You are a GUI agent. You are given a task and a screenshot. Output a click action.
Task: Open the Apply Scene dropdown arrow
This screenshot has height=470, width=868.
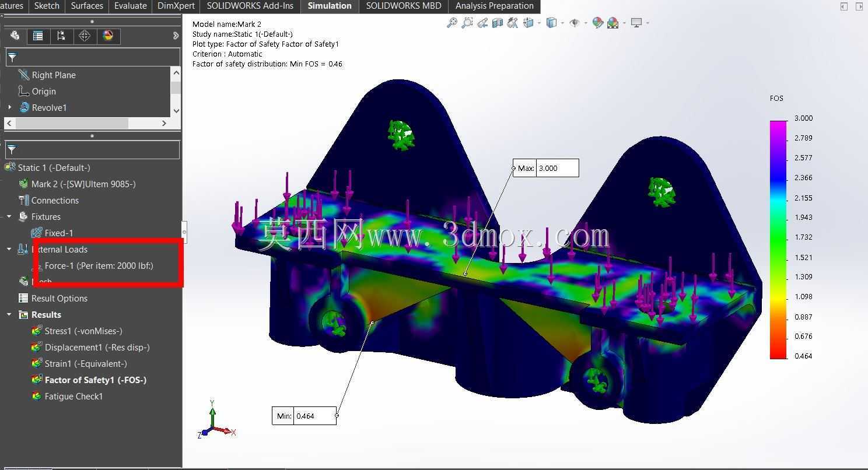tap(624, 23)
